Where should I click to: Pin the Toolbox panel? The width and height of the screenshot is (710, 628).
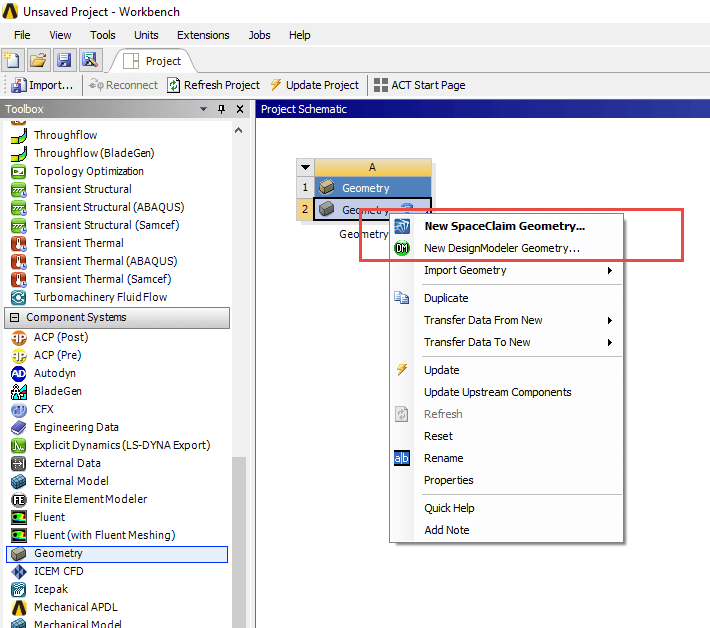pyautogui.click(x=221, y=109)
